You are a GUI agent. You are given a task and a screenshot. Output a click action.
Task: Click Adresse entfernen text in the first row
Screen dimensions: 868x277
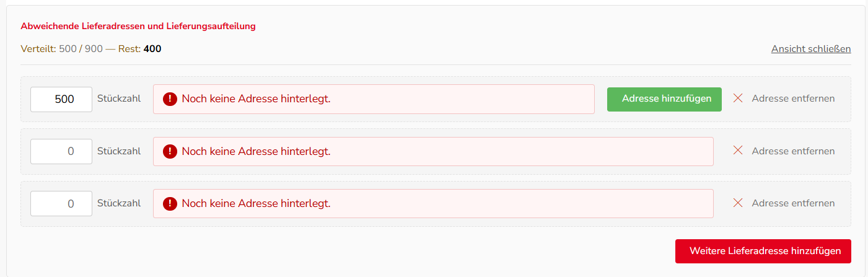click(x=793, y=99)
